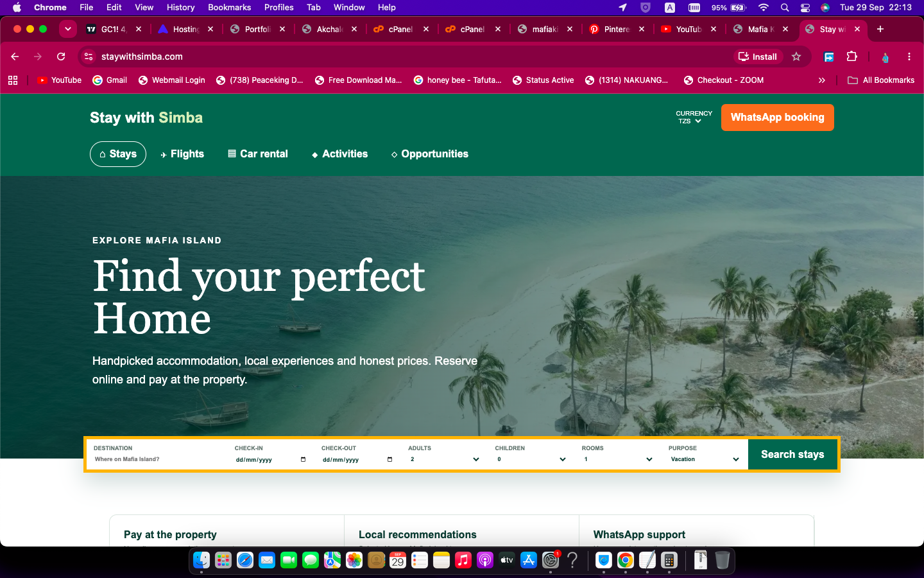Open the Purpose Vacation dropdown
The height and width of the screenshot is (578, 924).
[x=705, y=459]
